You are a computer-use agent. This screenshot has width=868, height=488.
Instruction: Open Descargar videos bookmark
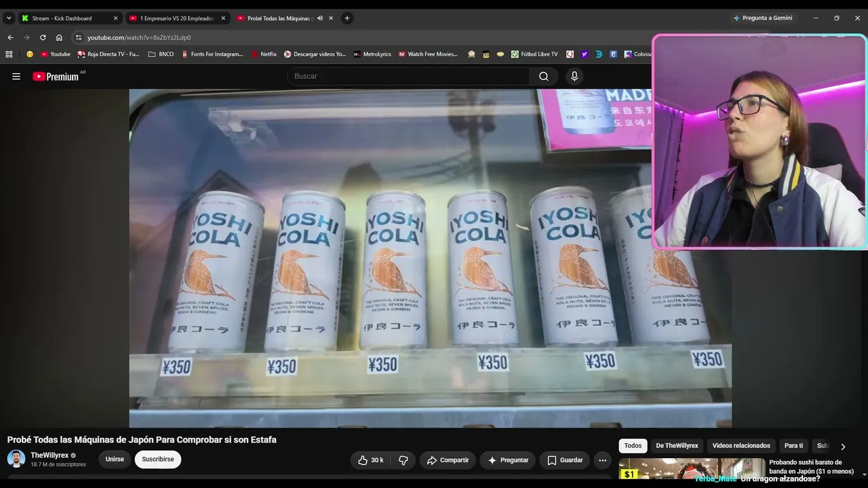(315, 54)
